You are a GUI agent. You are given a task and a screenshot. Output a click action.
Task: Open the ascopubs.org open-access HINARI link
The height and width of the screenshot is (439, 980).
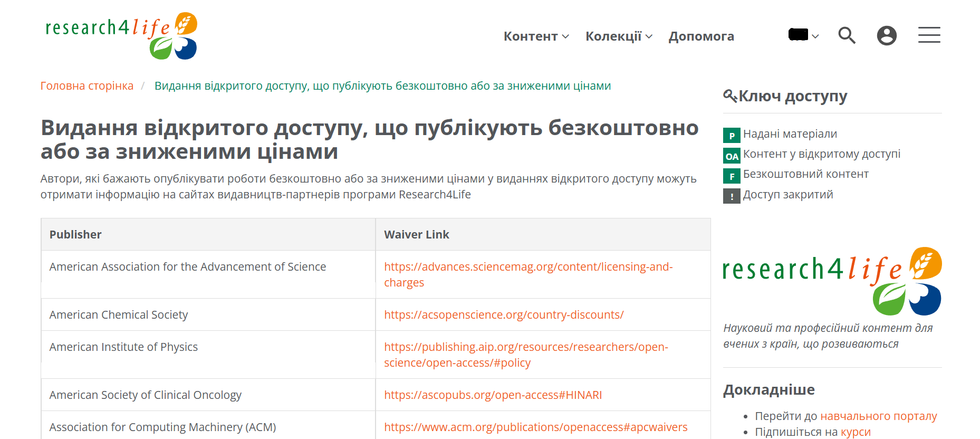click(493, 395)
